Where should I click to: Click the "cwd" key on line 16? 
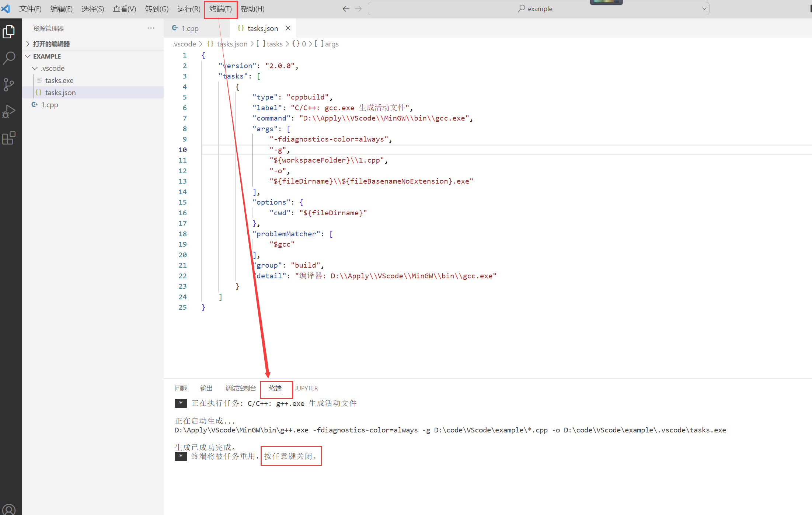click(x=280, y=213)
